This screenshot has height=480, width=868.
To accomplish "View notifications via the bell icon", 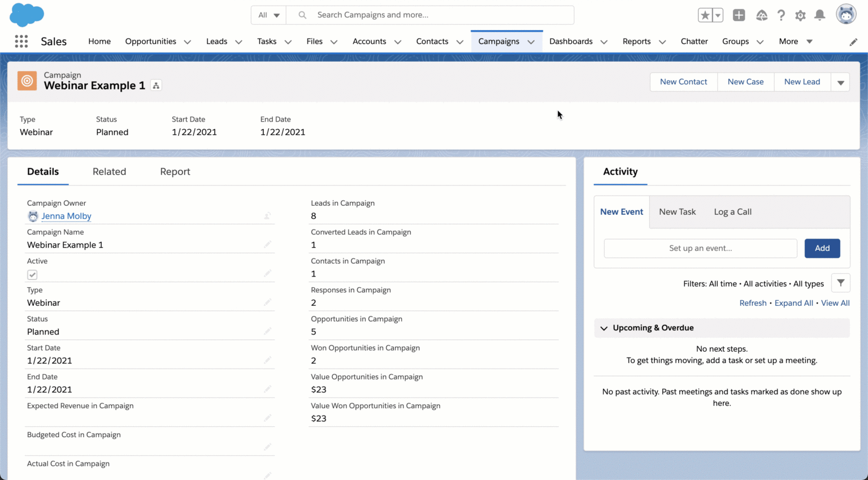I will click(820, 15).
